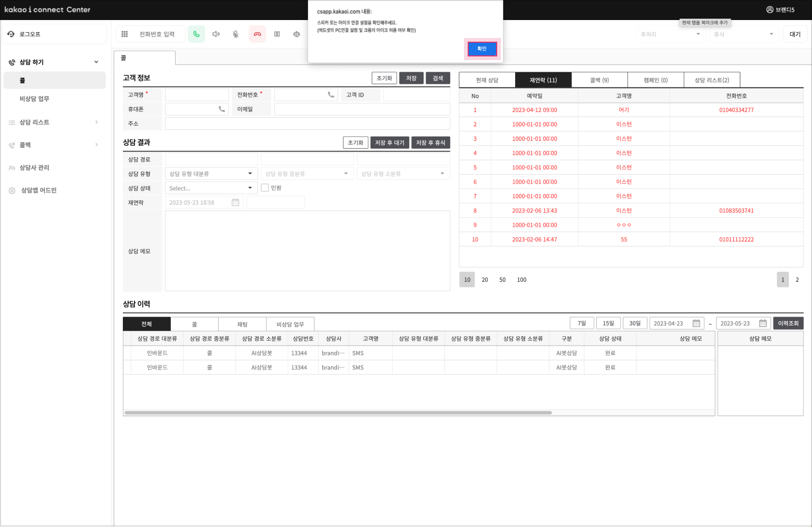Screen dimensions: 812x527
Task: Click the 상담 메모 text area
Action: 307,251
